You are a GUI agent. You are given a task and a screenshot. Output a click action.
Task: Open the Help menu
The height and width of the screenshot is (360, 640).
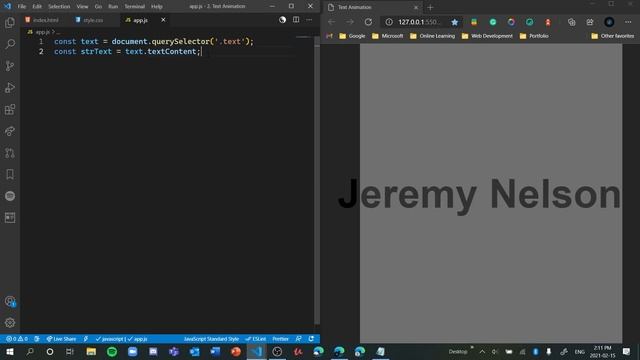pos(157,7)
